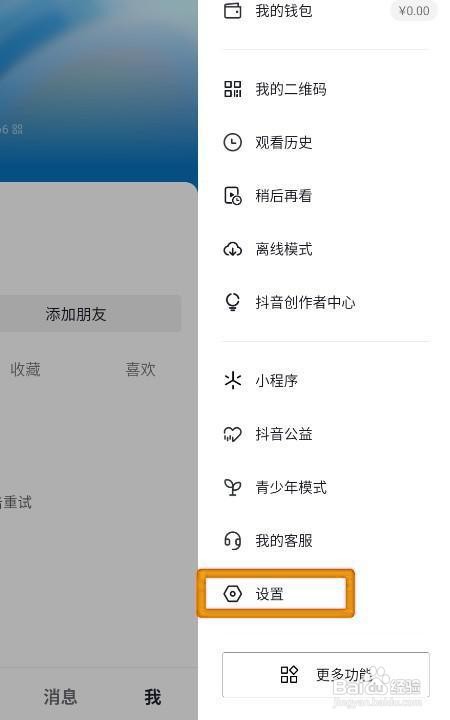The height and width of the screenshot is (720, 450).
Task: Select the sprout icon for 青少年模式
Action: pos(232,487)
